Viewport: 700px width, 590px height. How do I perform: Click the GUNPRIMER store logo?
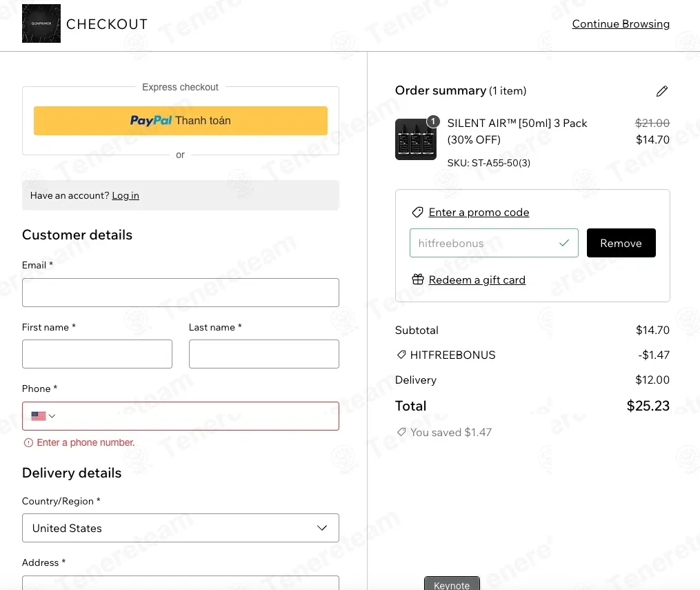[x=41, y=23]
